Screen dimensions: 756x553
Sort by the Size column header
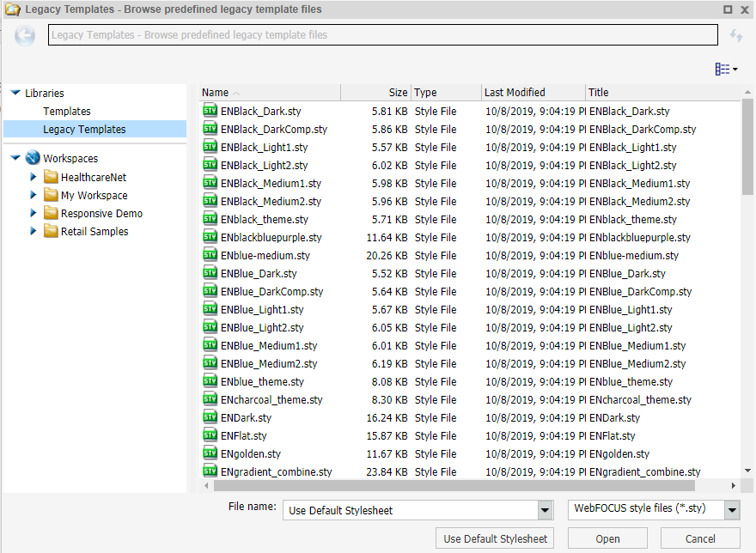tap(376, 93)
